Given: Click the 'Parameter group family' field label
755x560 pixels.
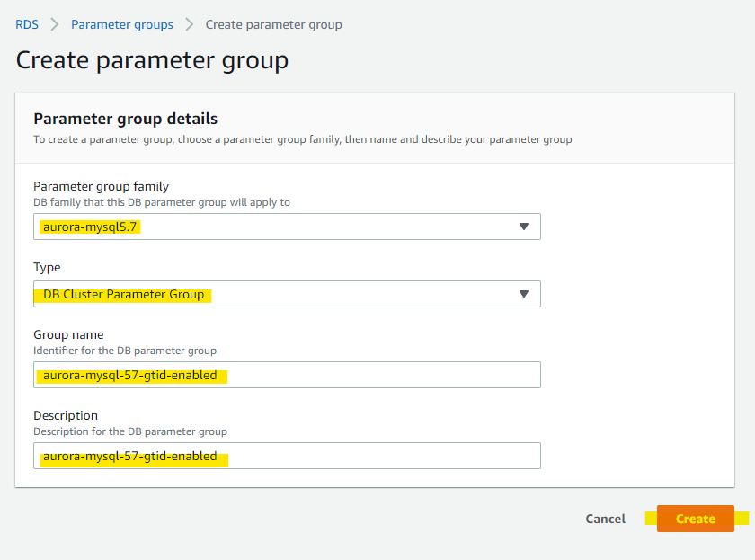Looking at the screenshot, I should click(x=101, y=186).
